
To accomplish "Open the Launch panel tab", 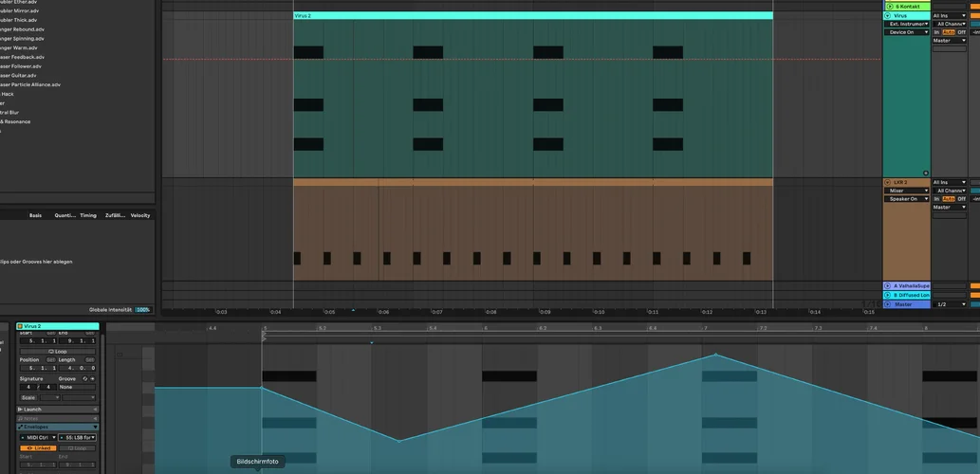I will tap(58, 409).
